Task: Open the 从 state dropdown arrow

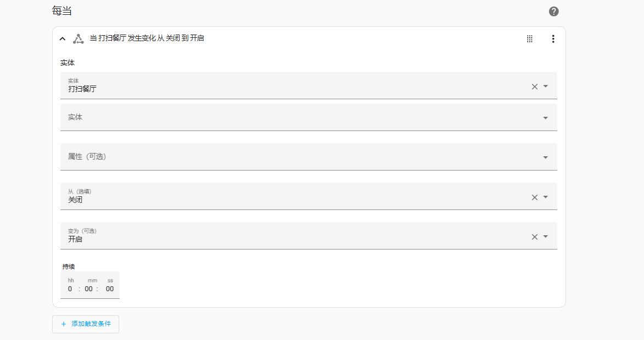Action: tap(546, 197)
